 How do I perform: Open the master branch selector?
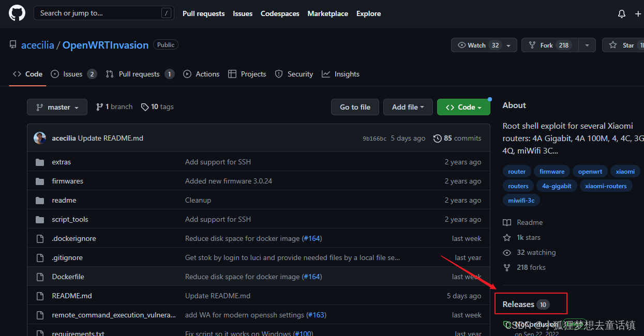point(57,107)
